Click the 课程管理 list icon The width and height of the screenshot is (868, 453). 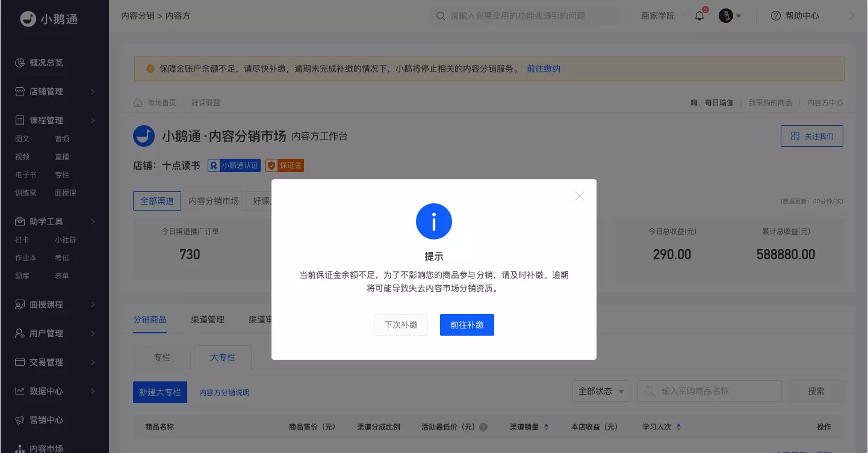coord(20,120)
